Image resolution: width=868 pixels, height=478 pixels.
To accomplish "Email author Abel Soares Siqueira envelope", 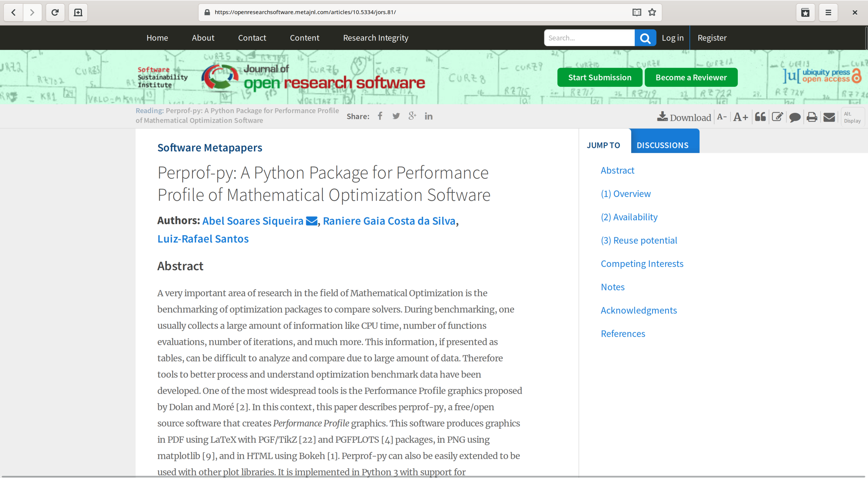I will tap(311, 221).
